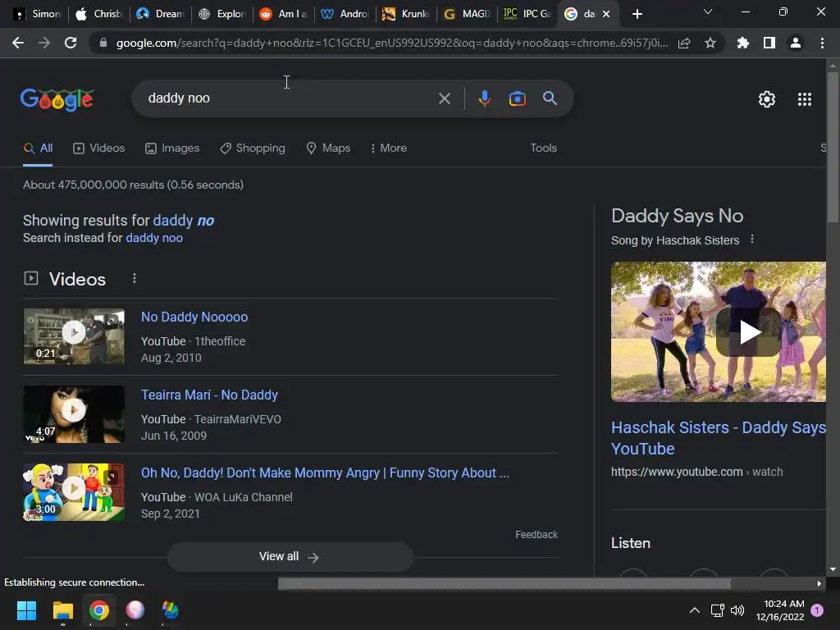Open the Chrome profile avatar icon
This screenshot has height=630, width=840.
tap(796, 43)
